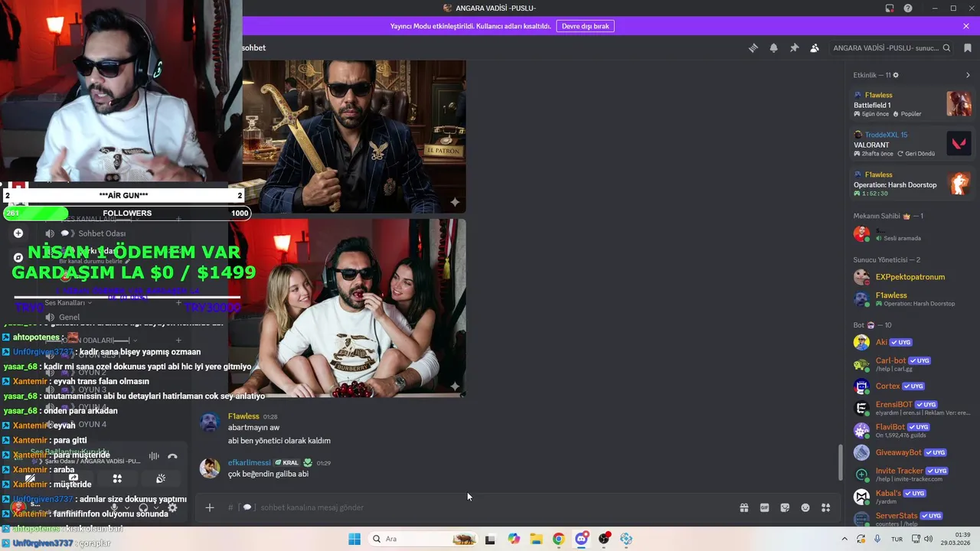The height and width of the screenshot is (551, 980).
Task: Open the sohbet channel title
Action: pyautogui.click(x=253, y=47)
